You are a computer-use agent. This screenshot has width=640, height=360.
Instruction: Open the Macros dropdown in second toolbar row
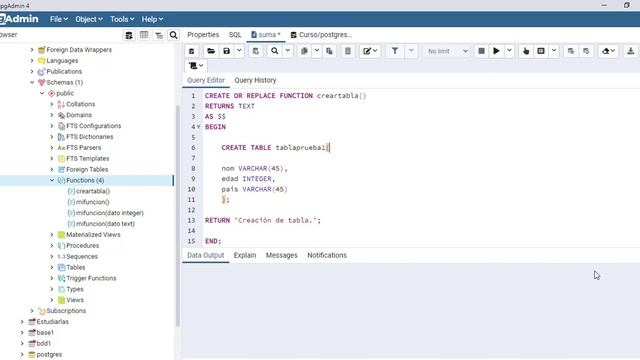click(196, 66)
